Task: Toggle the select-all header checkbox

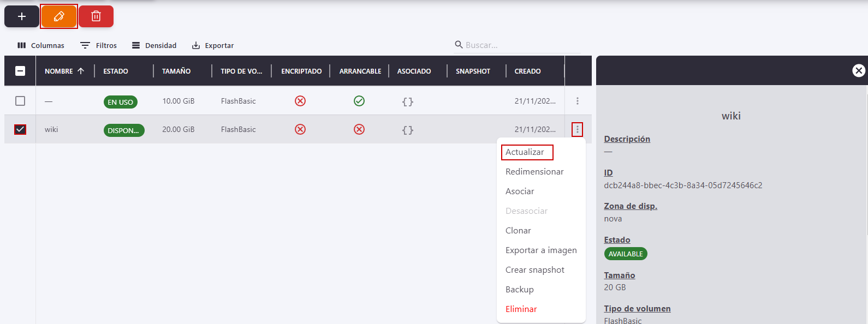Action: click(20, 71)
